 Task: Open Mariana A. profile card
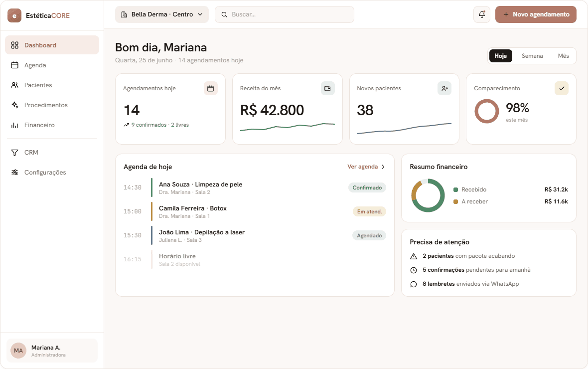pos(52,351)
